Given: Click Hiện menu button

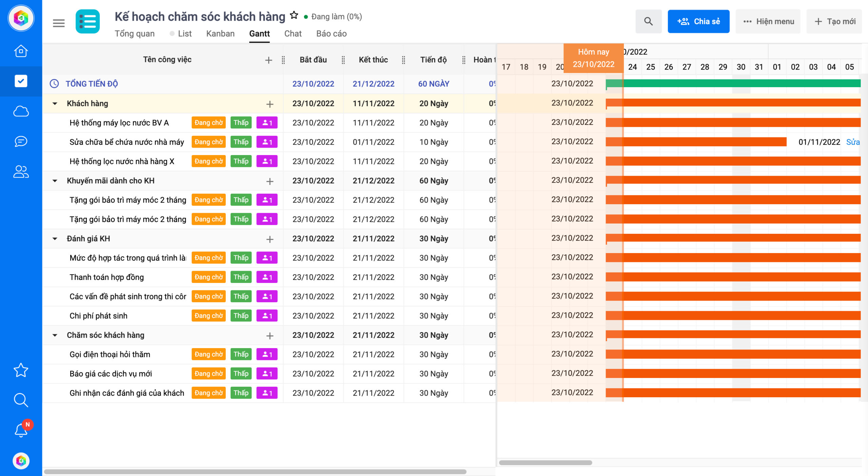Looking at the screenshot, I should click(768, 21).
